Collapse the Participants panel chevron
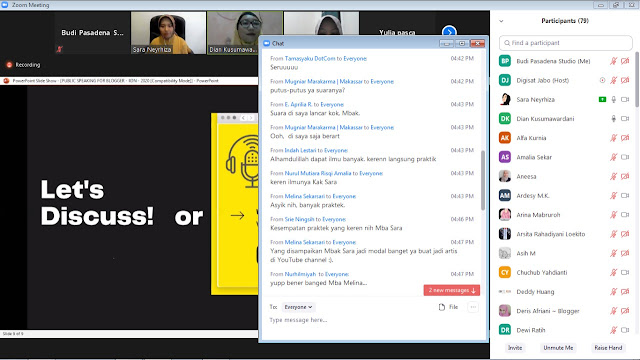This screenshot has width=640, height=360. 501,21
